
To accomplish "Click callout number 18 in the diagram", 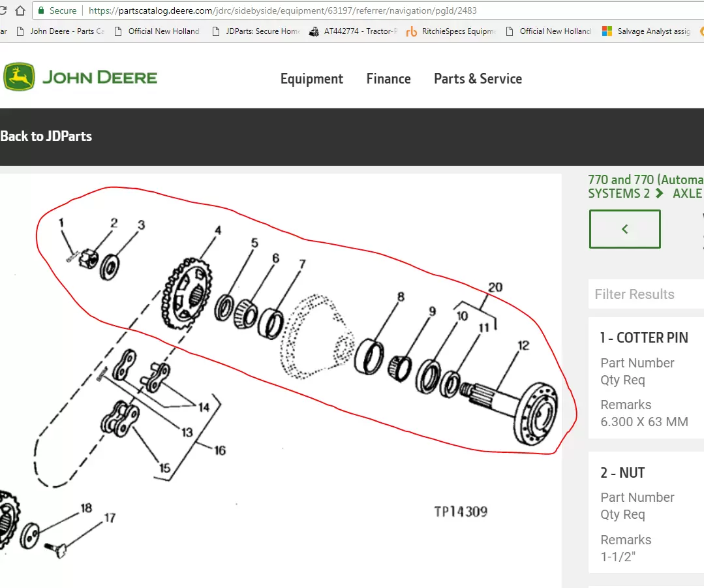I will [86, 508].
